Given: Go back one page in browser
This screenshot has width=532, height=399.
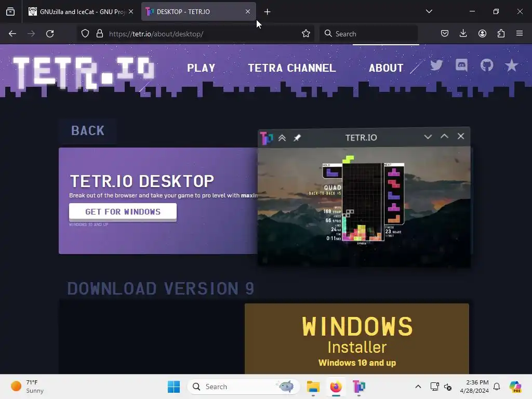Looking at the screenshot, I should tap(12, 34).
